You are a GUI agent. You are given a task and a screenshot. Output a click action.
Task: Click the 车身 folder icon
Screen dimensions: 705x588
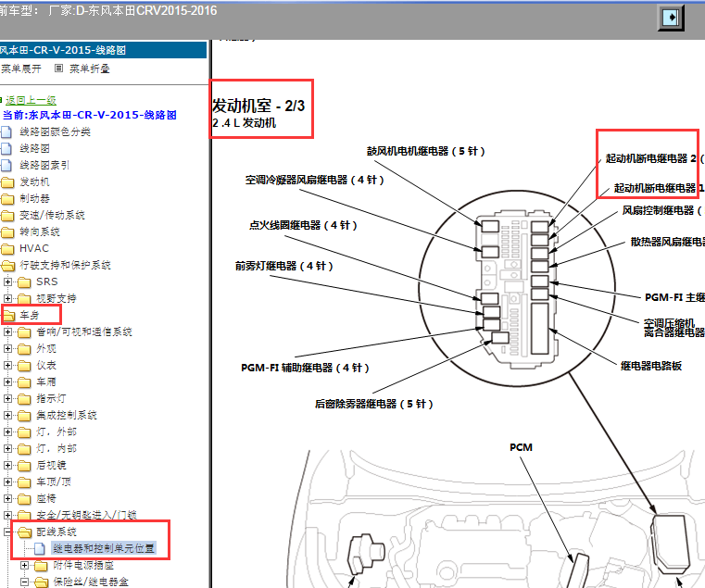(8, 315)
